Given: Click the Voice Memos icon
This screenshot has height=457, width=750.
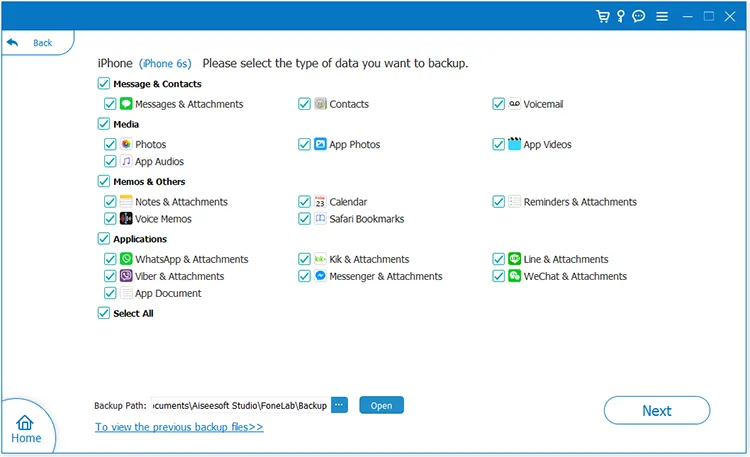Looking at the screenshot, I should point(126,219).
